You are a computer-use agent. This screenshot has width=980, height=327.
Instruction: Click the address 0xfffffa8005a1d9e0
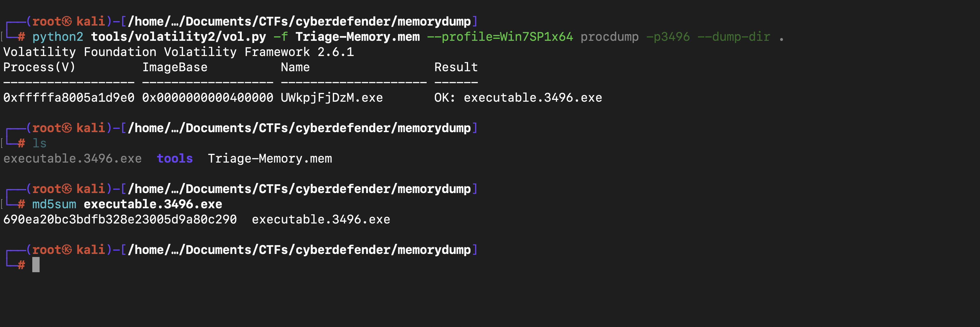pyautogui.click(x=69, y=98)
